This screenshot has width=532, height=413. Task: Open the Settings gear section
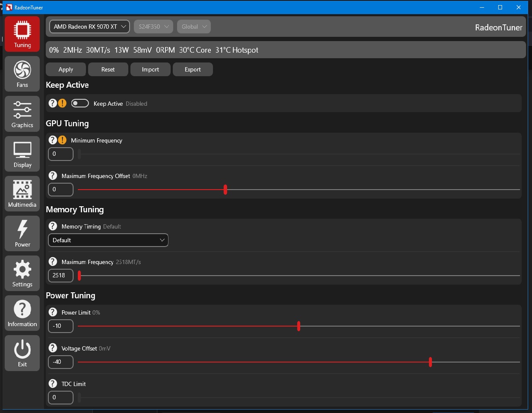[x=22, y=273]
